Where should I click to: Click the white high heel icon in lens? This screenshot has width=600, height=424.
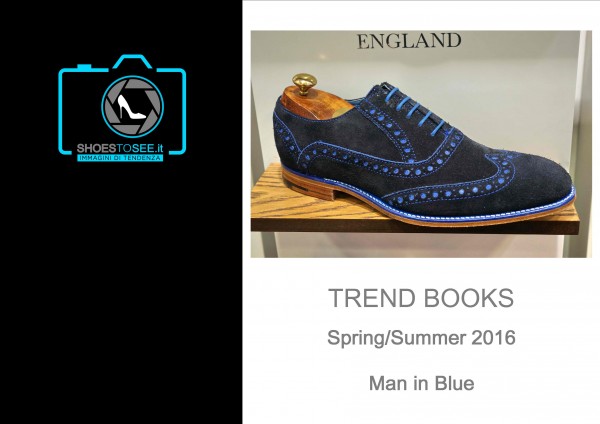(x=131, y=107)
